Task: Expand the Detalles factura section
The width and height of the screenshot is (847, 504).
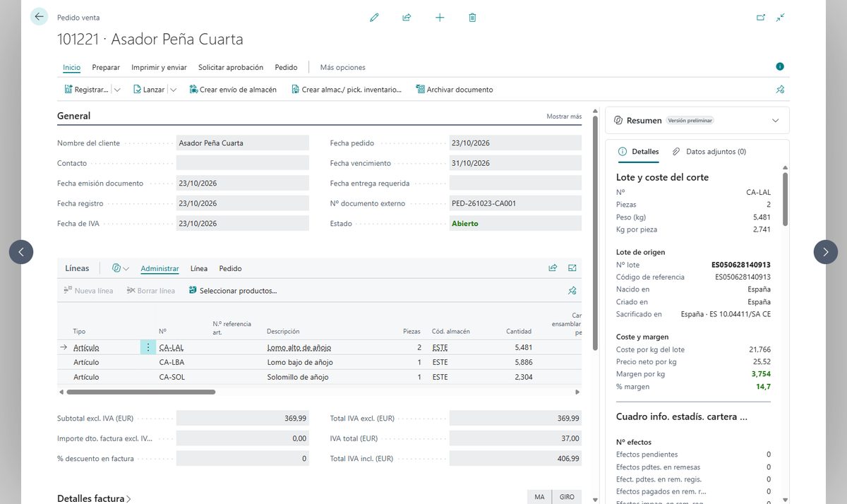Action: [94, 498]
